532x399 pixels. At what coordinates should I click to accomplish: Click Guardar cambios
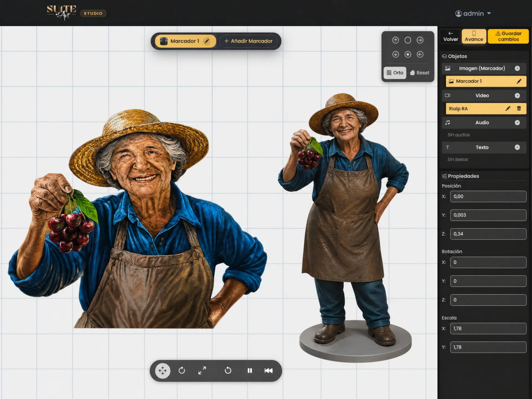508,36
